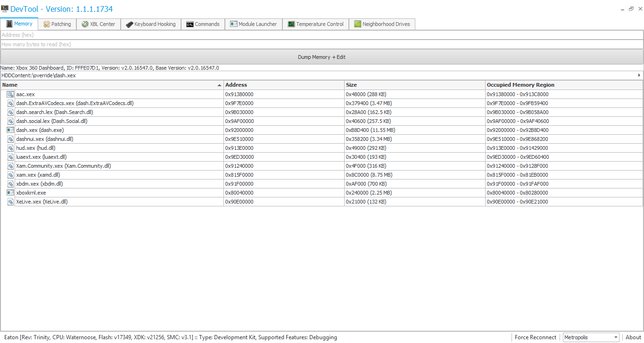
Task: Click the dash.social.lex file icon
Action: click(10, 121)
